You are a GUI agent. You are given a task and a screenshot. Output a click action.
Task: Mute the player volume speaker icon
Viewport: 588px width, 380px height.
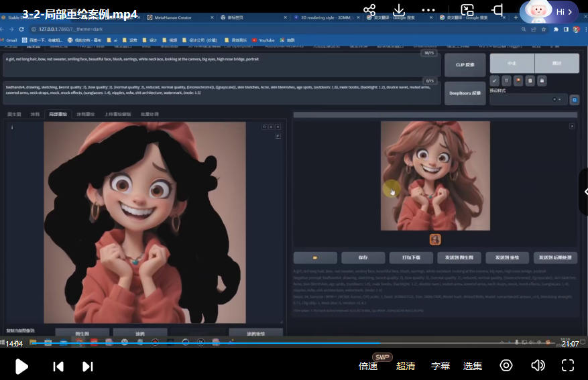pyautogui.click(x=538, y=365)
